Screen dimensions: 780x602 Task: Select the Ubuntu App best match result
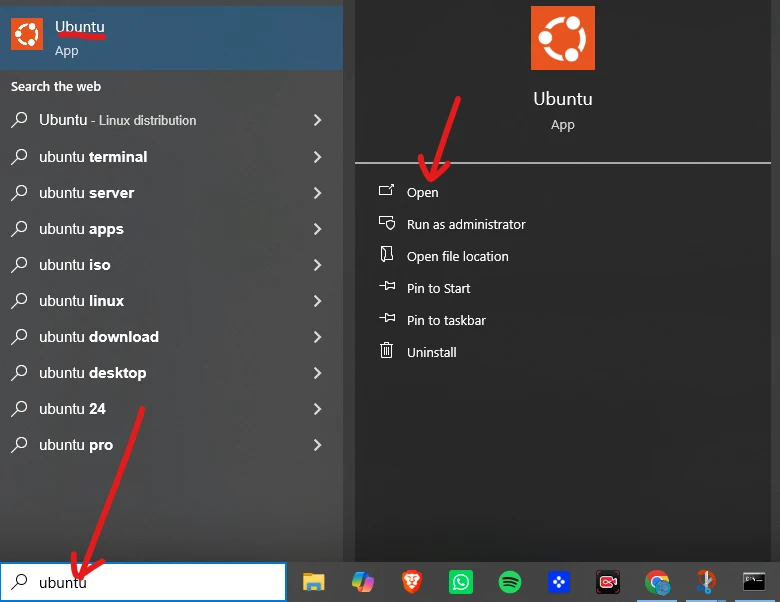[x=171, y=38]
